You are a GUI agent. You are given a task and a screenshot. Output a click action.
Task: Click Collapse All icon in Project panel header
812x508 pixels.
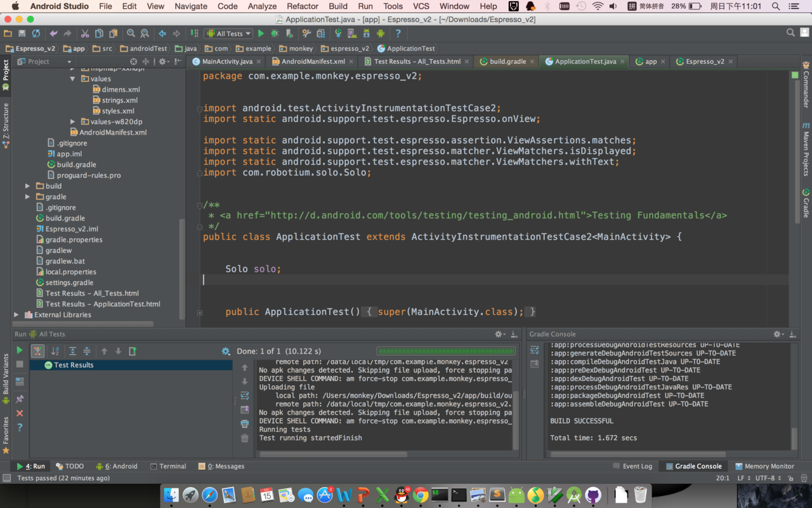145,62
